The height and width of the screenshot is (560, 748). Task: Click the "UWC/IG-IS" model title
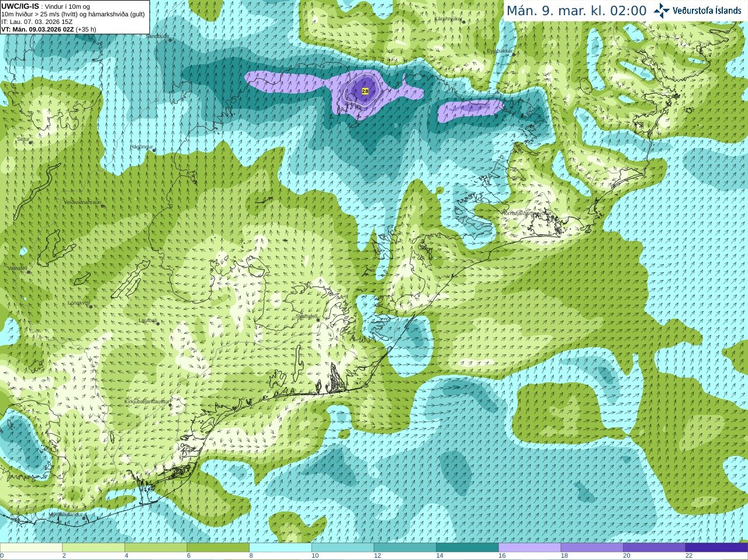point(20,6)
